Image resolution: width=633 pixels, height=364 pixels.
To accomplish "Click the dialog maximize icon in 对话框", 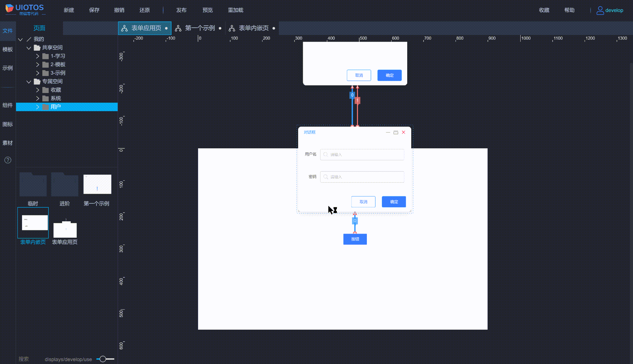I will coord(396,132).
